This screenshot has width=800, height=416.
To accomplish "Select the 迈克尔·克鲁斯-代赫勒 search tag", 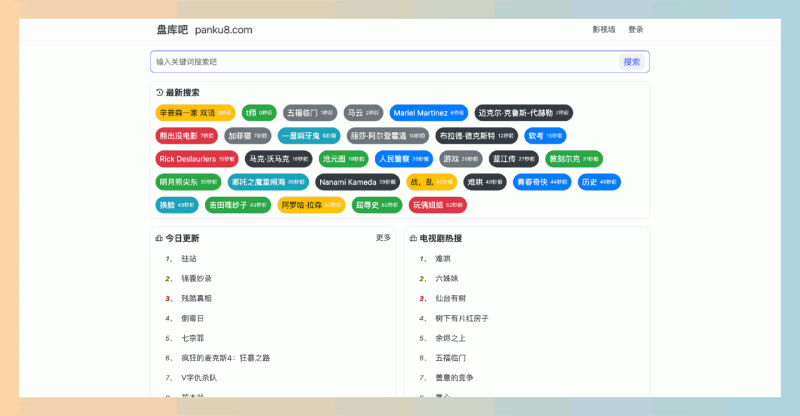I will [x=523, y=113].
